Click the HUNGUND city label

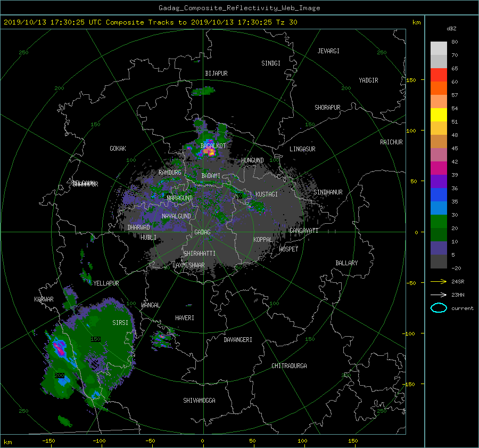tap(252, 160)
